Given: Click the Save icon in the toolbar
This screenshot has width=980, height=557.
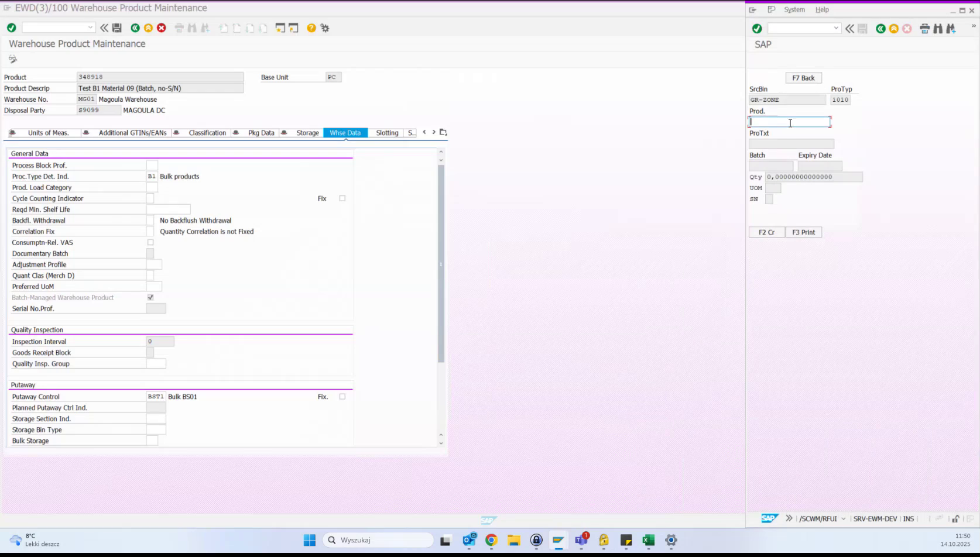Looking at the screenshot, I should (116, 27).
